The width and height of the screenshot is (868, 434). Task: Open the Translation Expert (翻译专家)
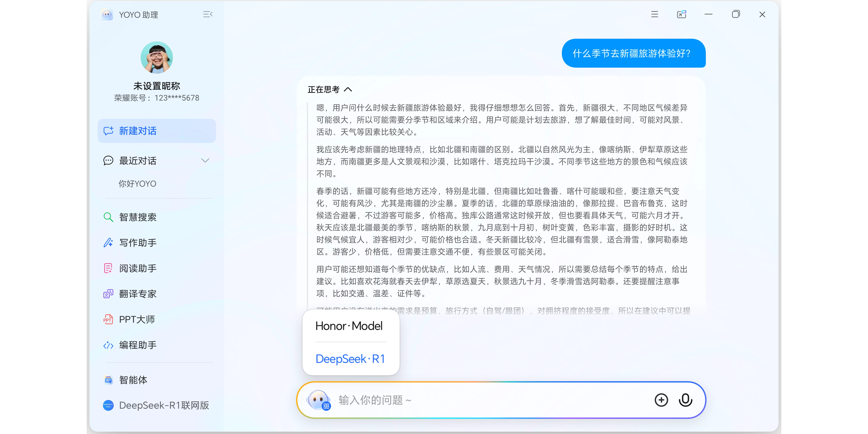(137, 294)
